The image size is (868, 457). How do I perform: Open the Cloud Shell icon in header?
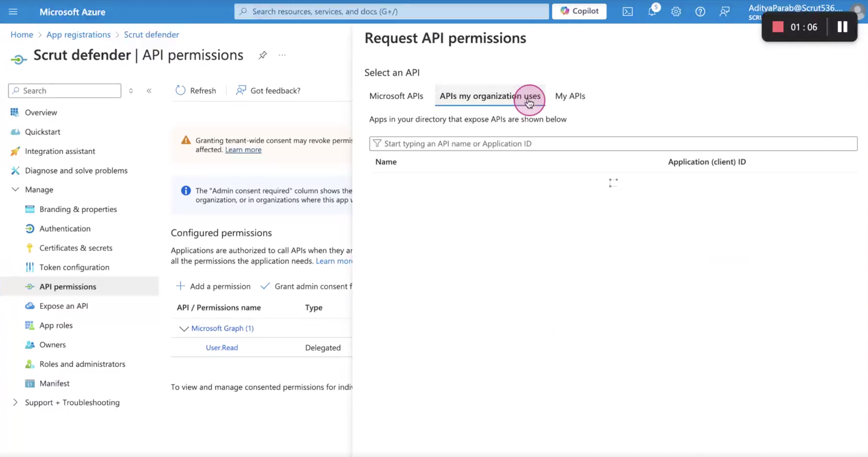pos(627,12)
